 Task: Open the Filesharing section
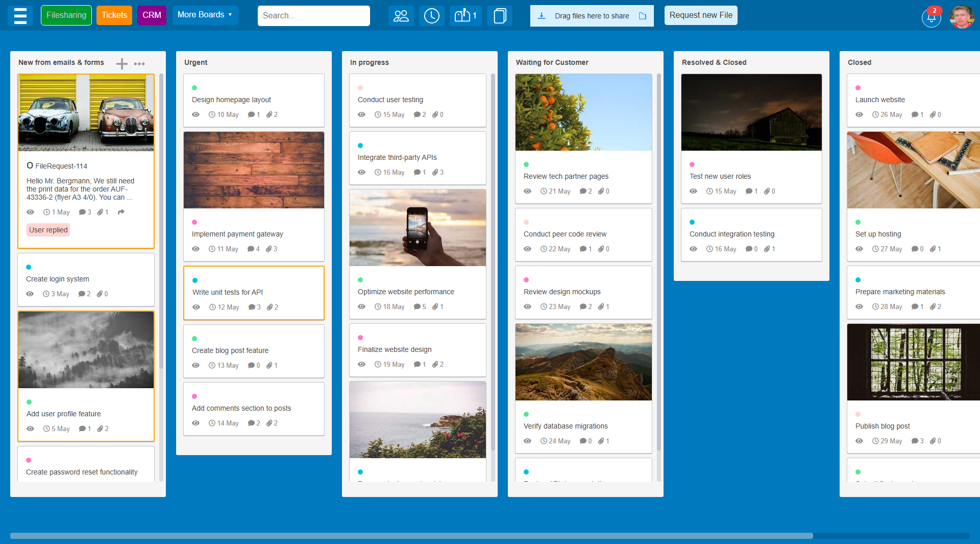(x=66, y=15)
